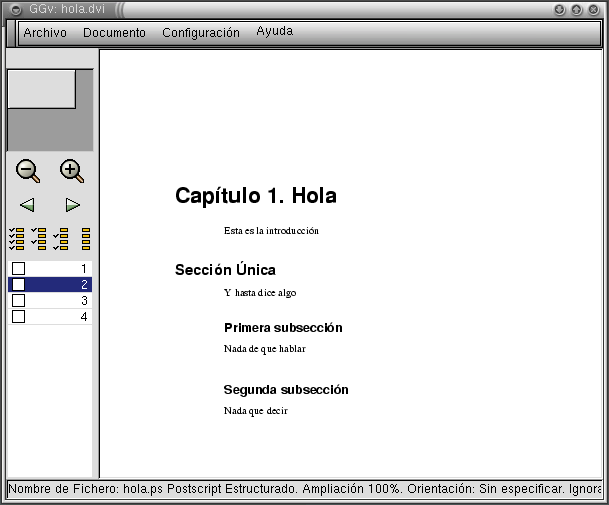Mark the page 4 checkbox
The width and height of the screenshot is (609, 505).
pyautogui.click(x=18, y=316)
